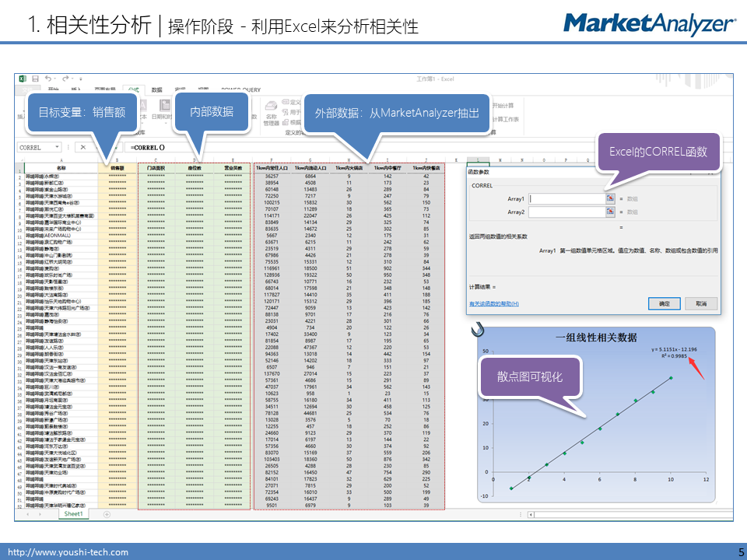Undo the last action in Excel
The image size is (747, 560).
point(47,79)
